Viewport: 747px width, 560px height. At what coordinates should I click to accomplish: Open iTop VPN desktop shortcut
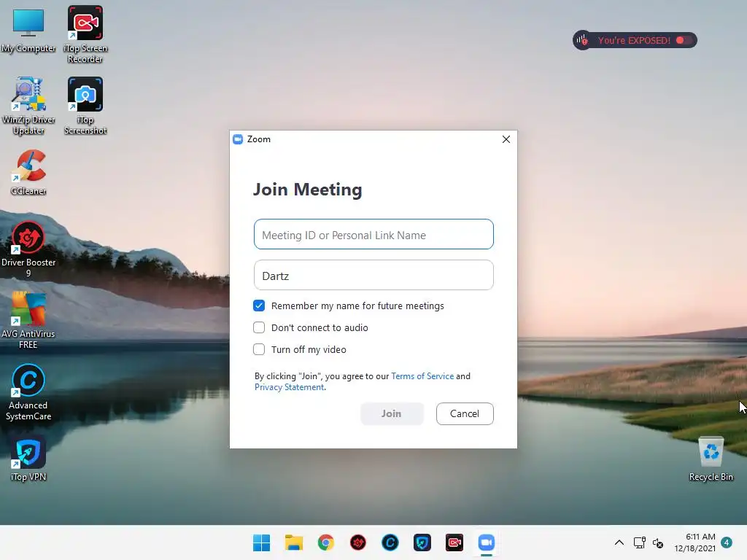tap(28, 458)
